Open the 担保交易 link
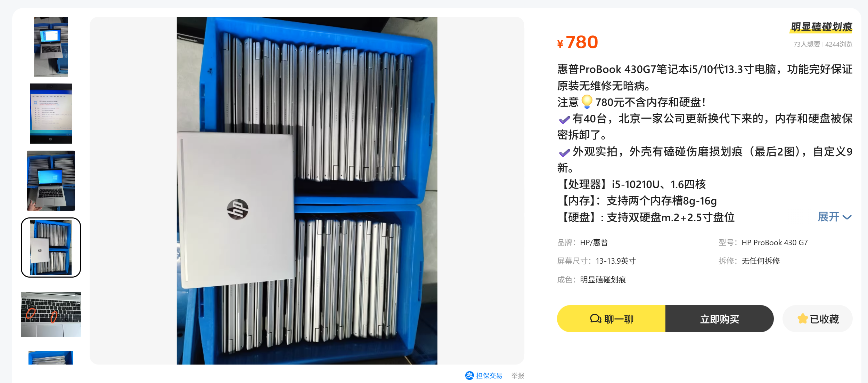The image size is (868, 383). [489, 376]
